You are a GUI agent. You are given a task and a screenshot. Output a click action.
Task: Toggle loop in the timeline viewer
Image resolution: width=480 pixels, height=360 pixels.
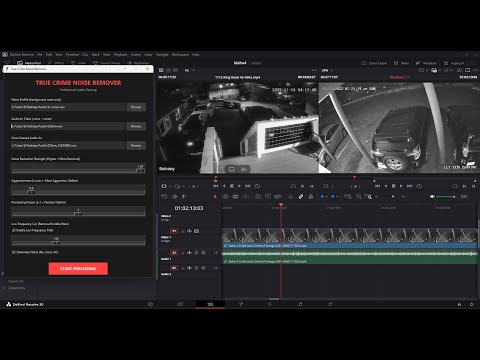point(419,186)
